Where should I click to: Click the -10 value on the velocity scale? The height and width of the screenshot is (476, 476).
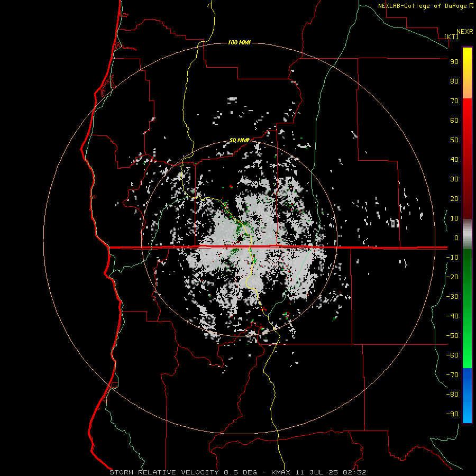coord(452,258)
